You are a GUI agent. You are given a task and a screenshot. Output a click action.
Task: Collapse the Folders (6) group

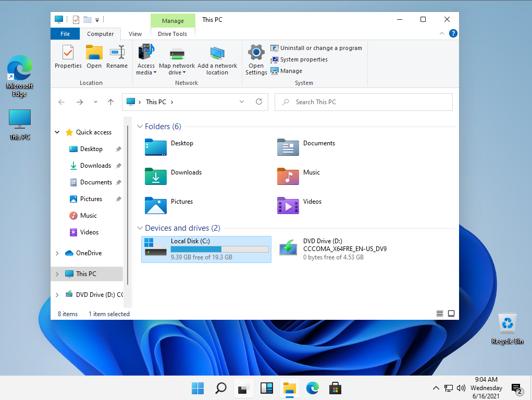(x=140, y=127)
